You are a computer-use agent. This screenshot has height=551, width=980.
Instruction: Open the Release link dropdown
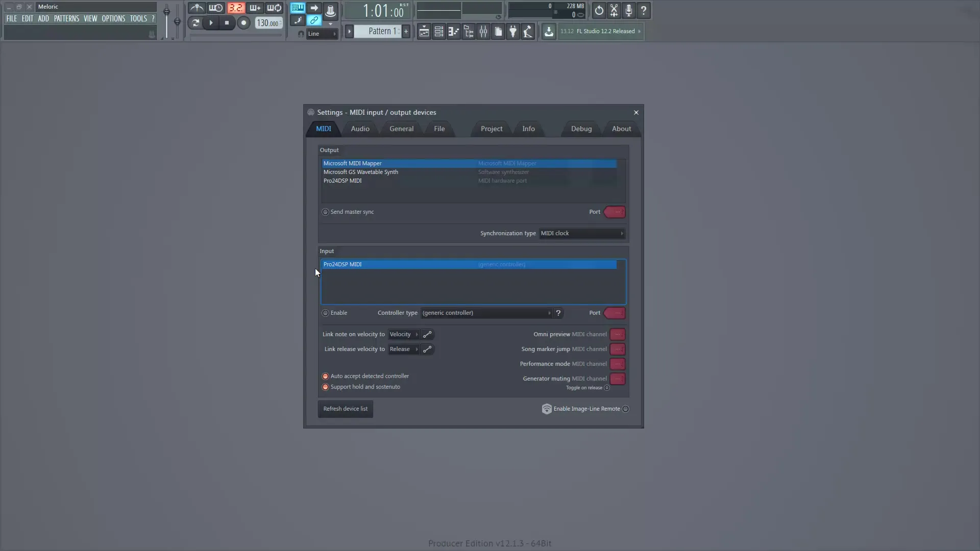[403, 349]
